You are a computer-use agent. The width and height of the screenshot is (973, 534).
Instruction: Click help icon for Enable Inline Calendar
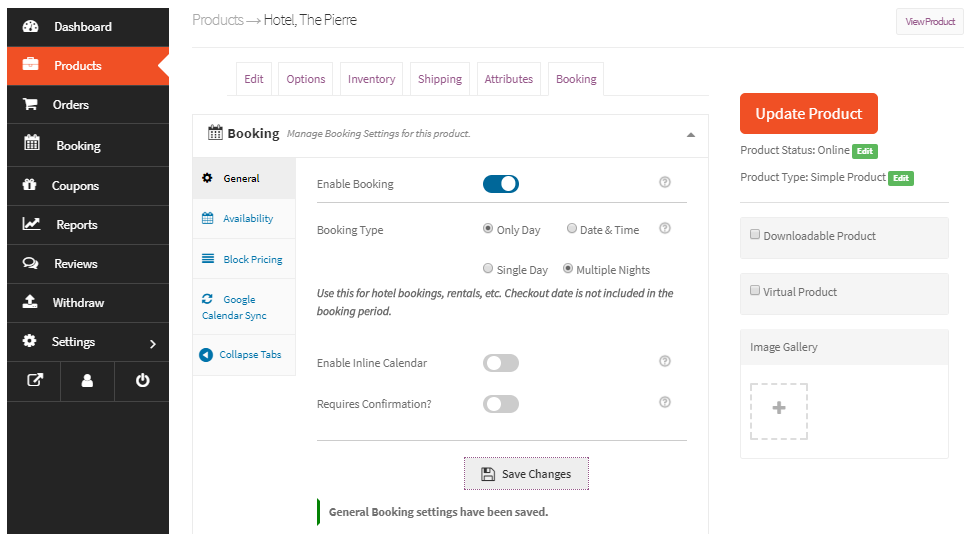tap(665, 362)
